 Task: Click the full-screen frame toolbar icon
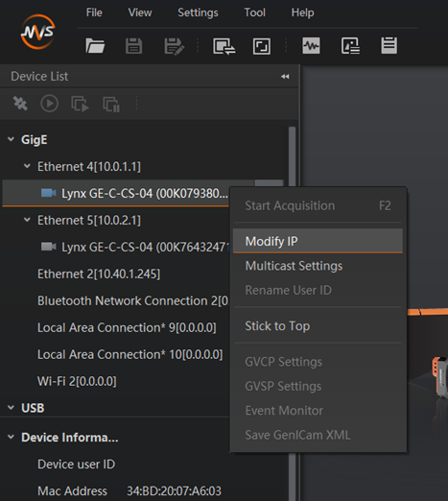[262, 46]
